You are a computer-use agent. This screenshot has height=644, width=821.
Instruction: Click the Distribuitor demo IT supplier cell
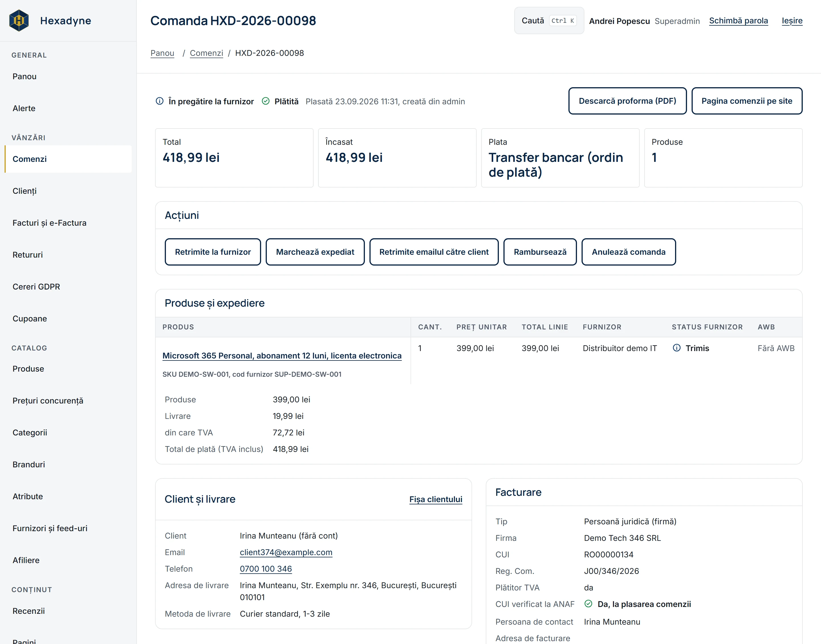point(620,348)
